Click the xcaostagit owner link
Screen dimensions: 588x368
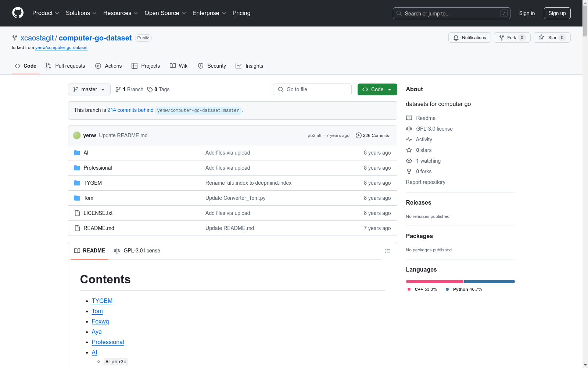click(x=37, y=38)
